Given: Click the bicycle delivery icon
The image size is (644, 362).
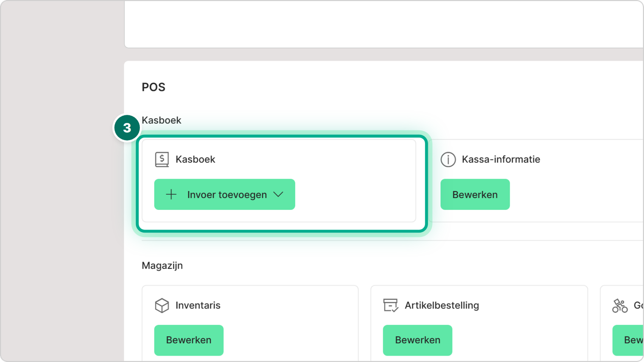Looking at the screenshot, I should click(620, 305).
